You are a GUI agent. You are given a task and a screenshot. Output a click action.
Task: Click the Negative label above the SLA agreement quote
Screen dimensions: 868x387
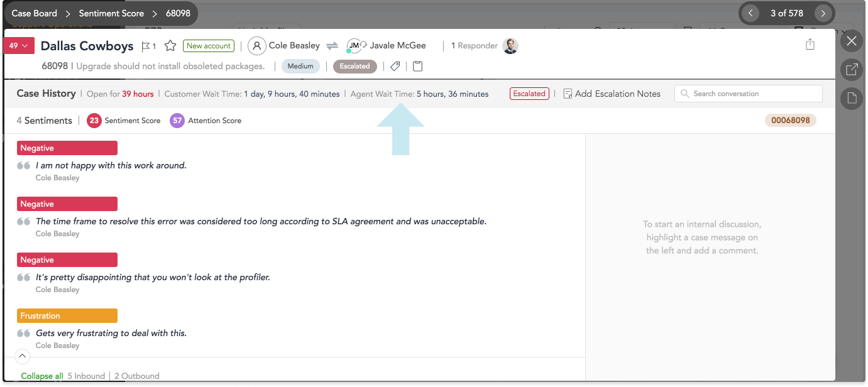point(67,204)
